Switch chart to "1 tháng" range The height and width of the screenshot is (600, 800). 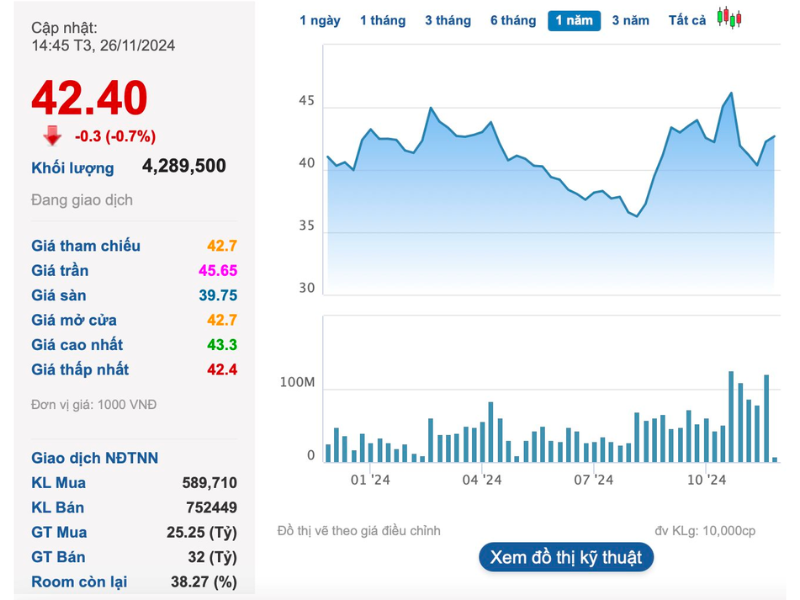pyautogui.click(x=383, y=21)
